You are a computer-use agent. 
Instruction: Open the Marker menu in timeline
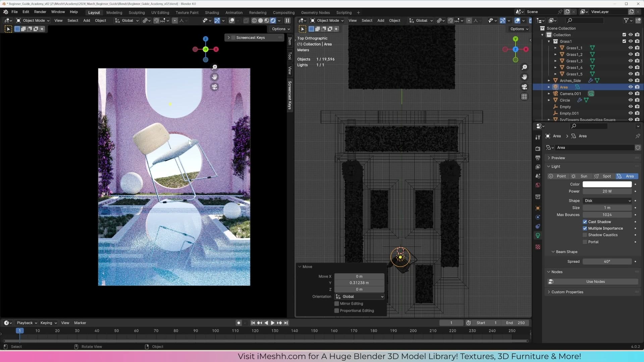[80, 323]
